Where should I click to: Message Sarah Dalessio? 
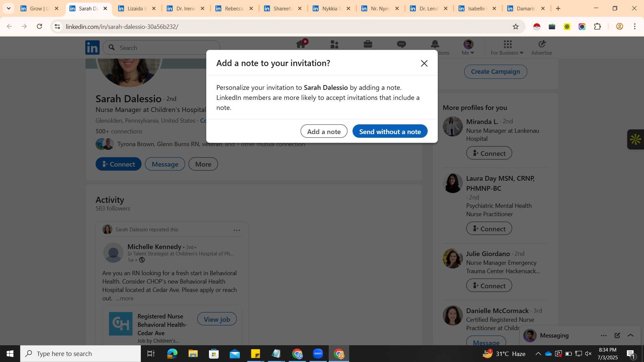[165, 164]
